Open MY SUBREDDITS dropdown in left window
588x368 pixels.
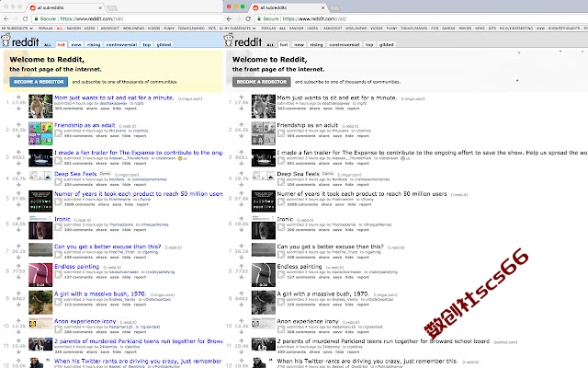click(x=17, y=29)
